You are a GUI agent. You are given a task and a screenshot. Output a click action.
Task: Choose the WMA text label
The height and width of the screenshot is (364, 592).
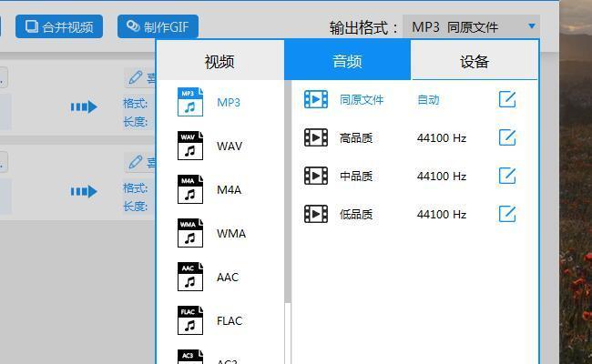tap(231, 234)
